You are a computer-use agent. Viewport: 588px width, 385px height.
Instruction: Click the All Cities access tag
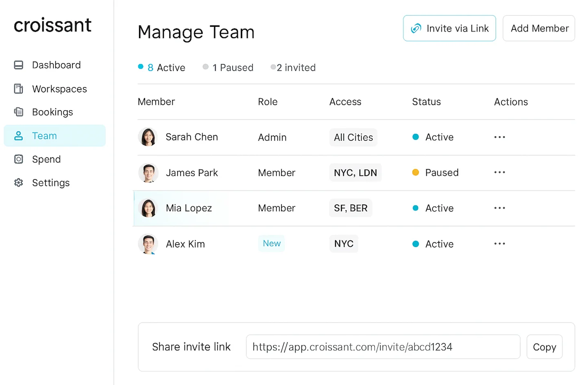pos(353,137)
